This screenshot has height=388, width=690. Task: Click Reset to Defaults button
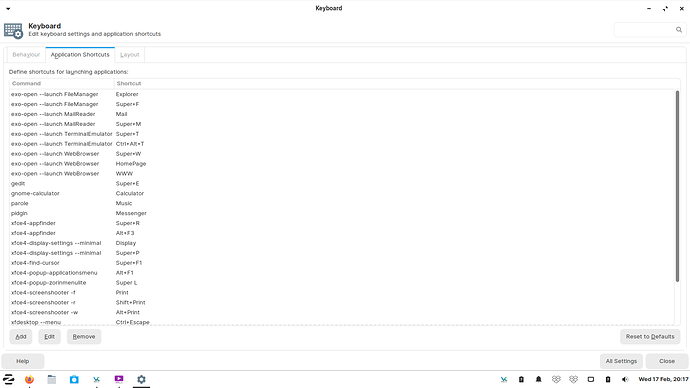650,337
